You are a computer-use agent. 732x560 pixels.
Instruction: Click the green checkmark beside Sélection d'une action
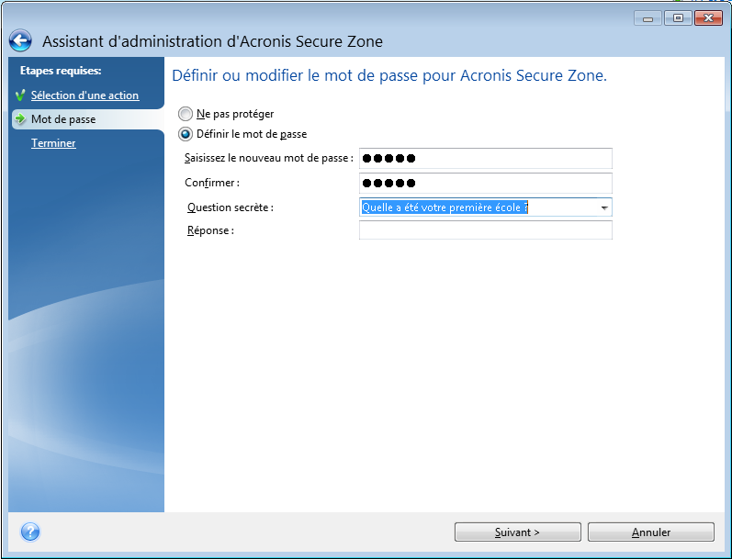click(20, 95)
